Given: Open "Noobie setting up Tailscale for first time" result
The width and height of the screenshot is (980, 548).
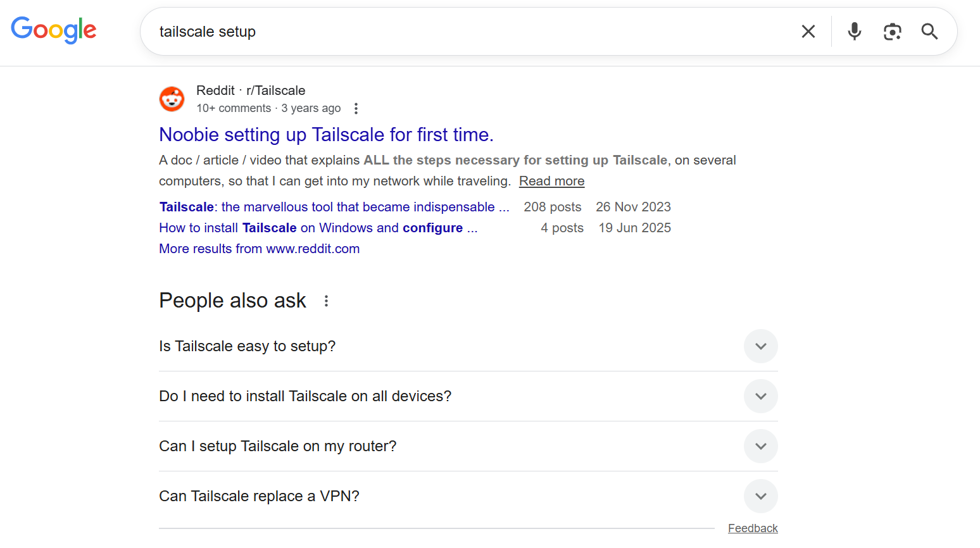Looking at the screenshot, I should click(x=326, y=135).
